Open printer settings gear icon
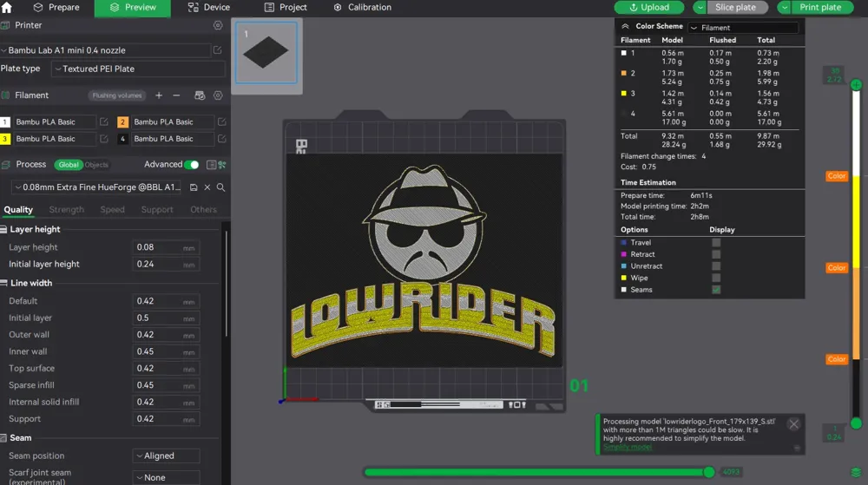The width and height of the screenshot is (868, 485). [x=218, y=25]
